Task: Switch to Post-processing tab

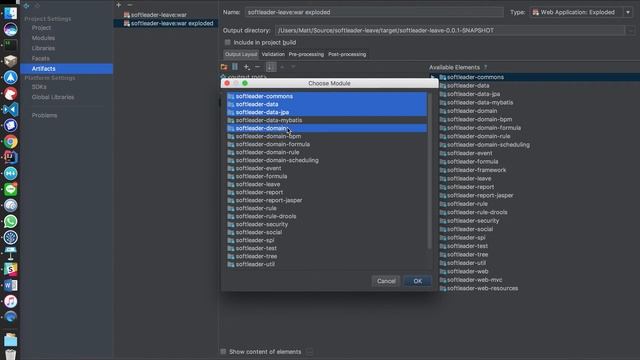Action: [347, 54]
